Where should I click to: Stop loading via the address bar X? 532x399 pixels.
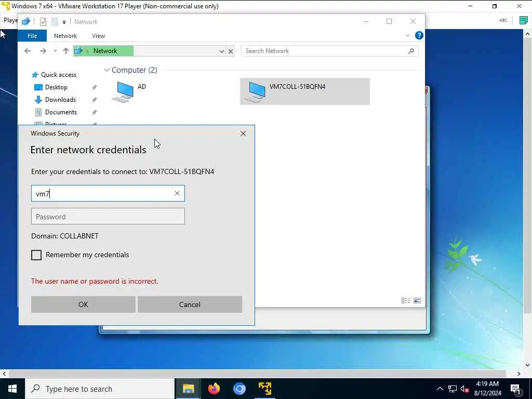(x=231, y=51)
